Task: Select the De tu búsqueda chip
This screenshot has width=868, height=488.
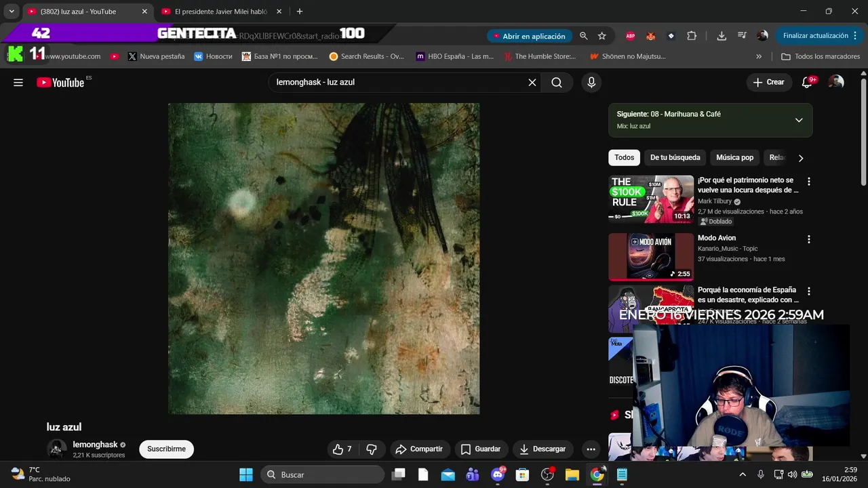Action: tap(675, 158)
